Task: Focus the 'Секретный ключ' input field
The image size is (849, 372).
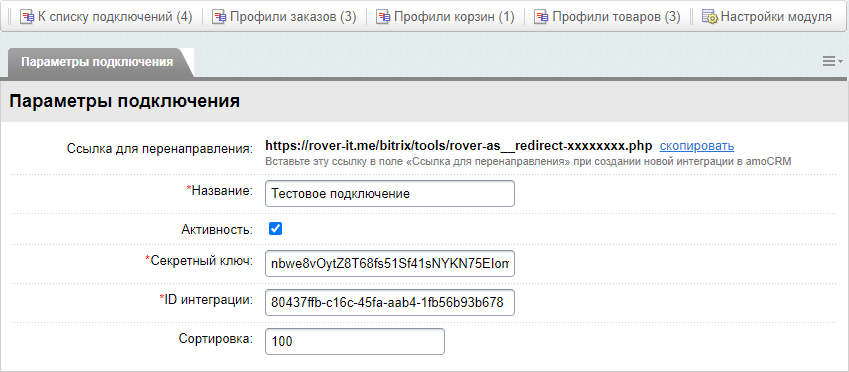Action: [390, 263]
